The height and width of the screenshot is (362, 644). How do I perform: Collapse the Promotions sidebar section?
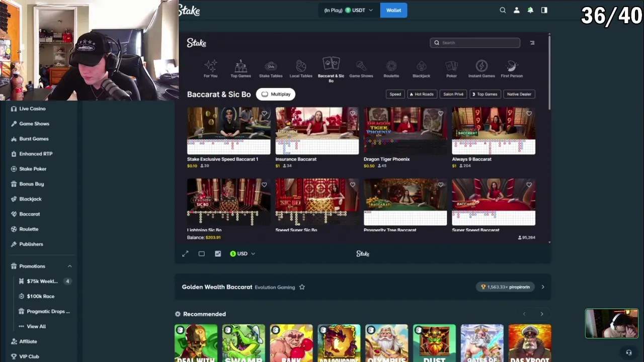pyautogui.click(x=69, y=266)
